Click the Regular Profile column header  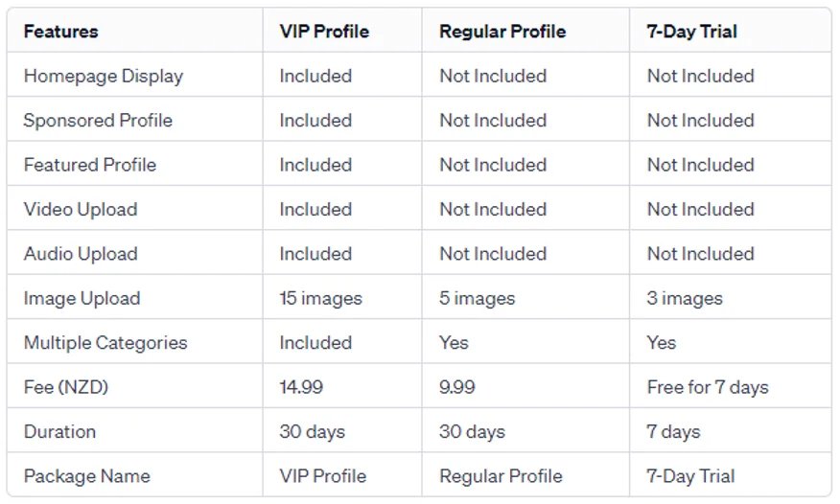coord(502,32)
